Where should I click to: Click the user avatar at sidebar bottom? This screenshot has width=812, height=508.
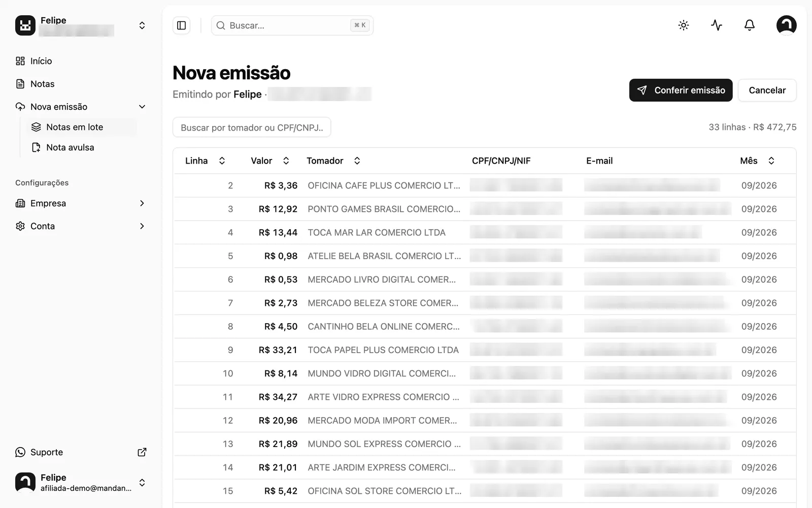pyautogui.click(x=25, y=483)
